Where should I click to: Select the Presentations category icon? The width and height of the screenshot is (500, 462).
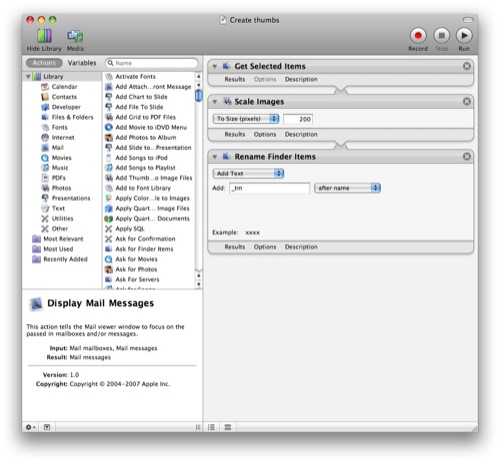[x=45, y=198]
